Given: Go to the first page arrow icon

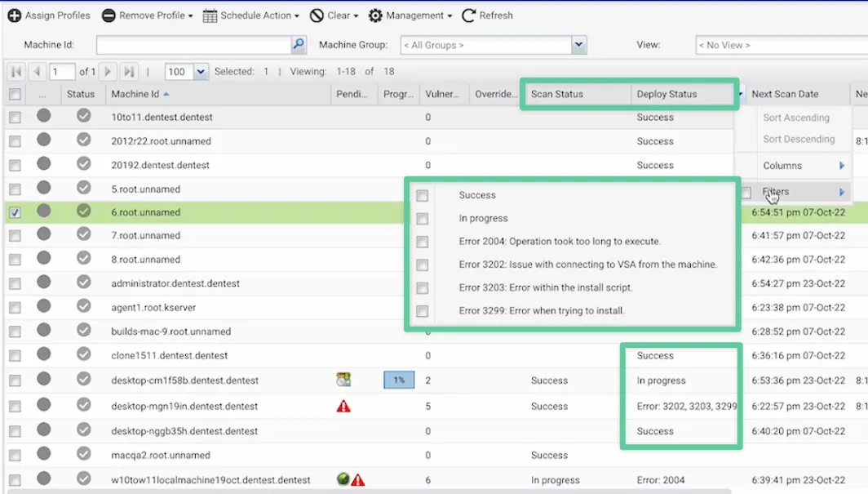Looking at the screenshot, I should [15, 72].
